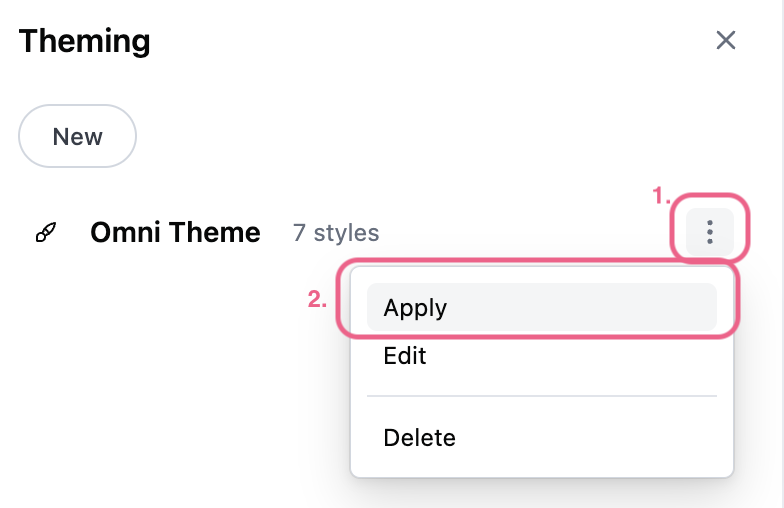Choose Edit in the theme options menu
This screenshot has height=508, width=784.
point(405,356)
